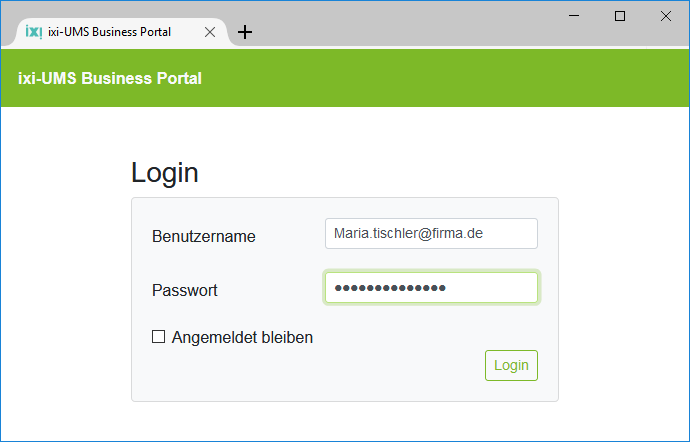
Task: Minimize the browser window
Action: tap(574, 16)
